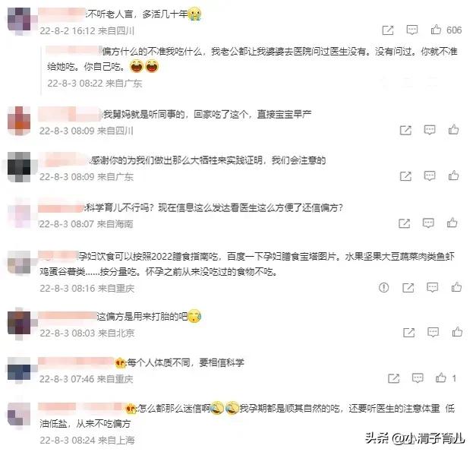Like the 08:09 comment from 四川

click(x=453, y=130)
